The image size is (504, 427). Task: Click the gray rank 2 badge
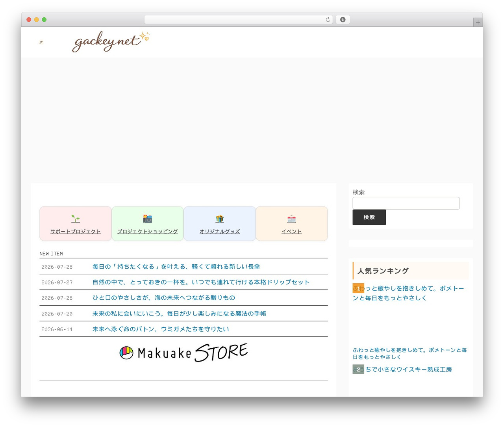pos(358,369)
